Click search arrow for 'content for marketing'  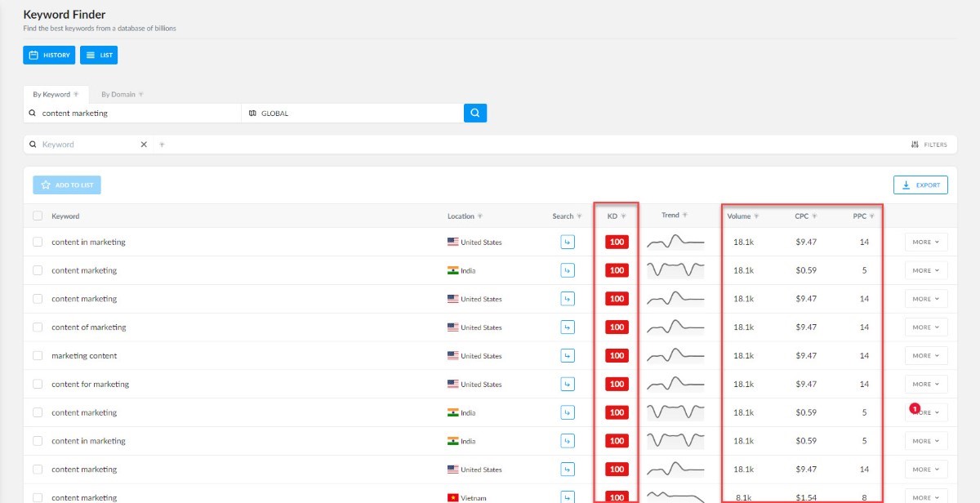568,384
